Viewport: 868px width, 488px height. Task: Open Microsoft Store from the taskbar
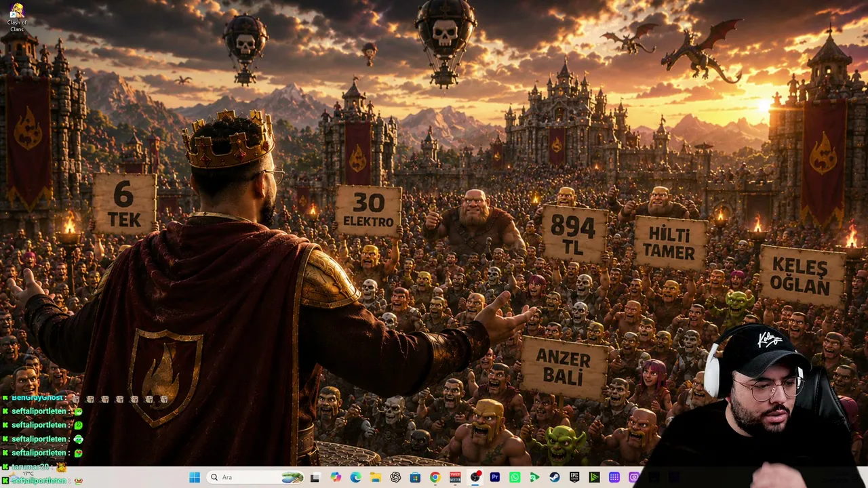click(415, 477)
